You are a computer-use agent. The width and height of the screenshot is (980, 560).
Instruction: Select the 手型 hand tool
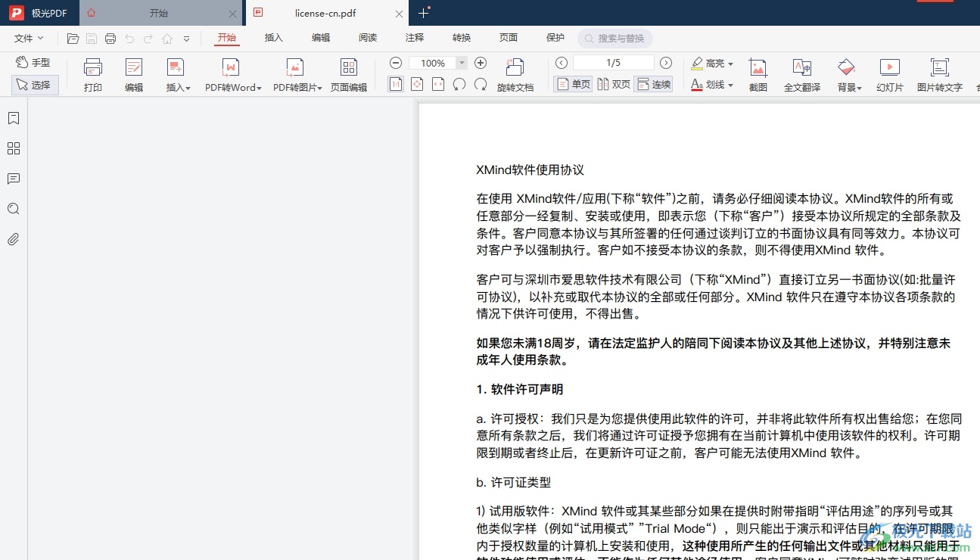(x=34, y=63)
